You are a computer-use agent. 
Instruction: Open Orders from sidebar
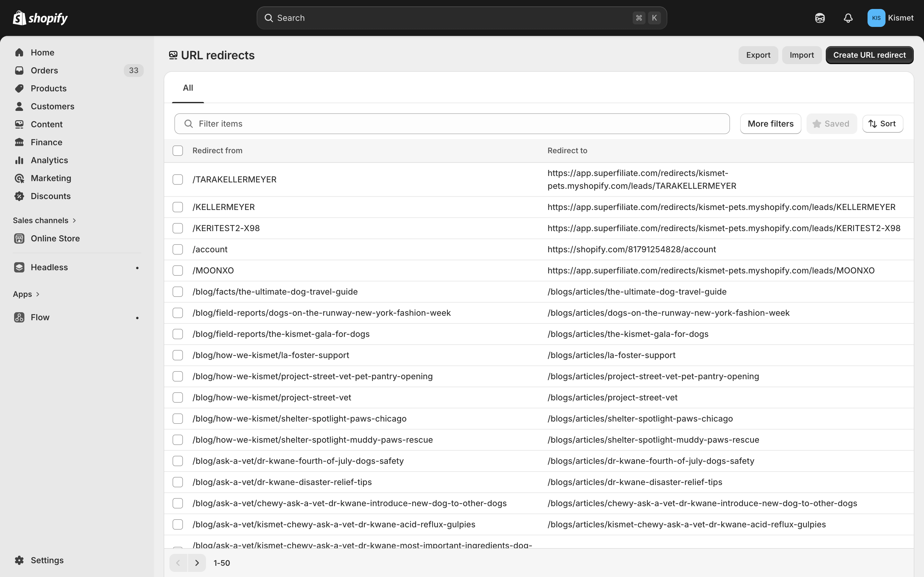(44, 71)
